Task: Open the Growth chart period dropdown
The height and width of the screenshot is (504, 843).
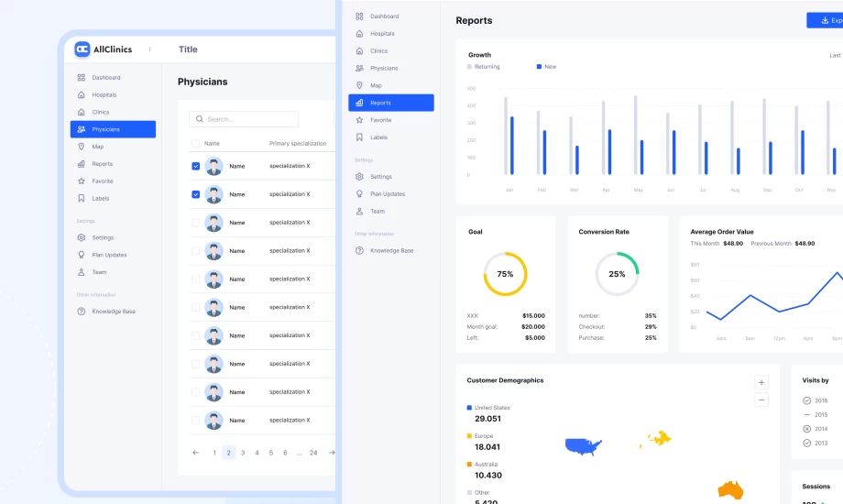Action: click(836, 55)
